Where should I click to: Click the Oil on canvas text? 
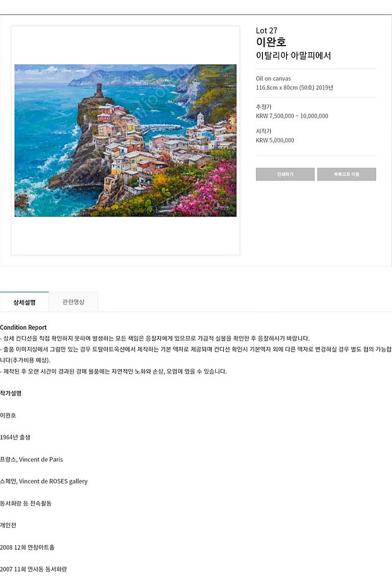tap(273, 78)
